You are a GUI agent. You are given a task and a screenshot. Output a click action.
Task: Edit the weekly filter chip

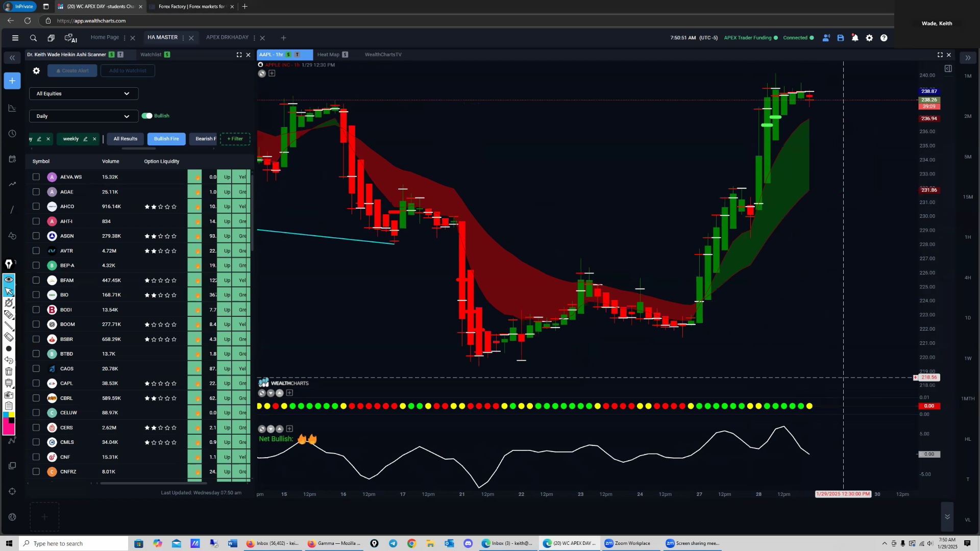pos(85,139)
